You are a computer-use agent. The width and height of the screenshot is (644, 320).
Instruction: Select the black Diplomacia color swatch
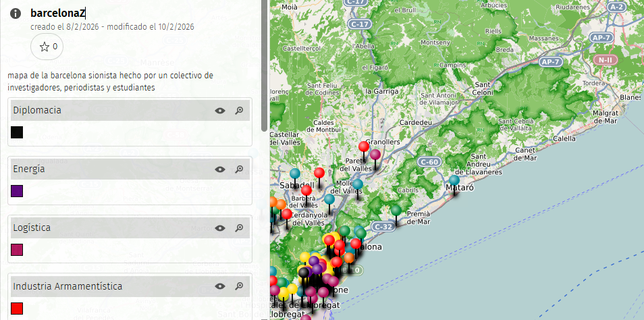(17, 132)
